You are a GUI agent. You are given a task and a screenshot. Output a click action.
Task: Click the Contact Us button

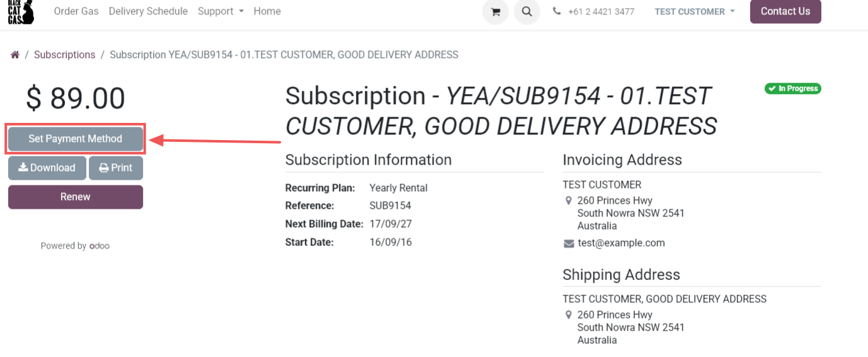coord(785,11)
